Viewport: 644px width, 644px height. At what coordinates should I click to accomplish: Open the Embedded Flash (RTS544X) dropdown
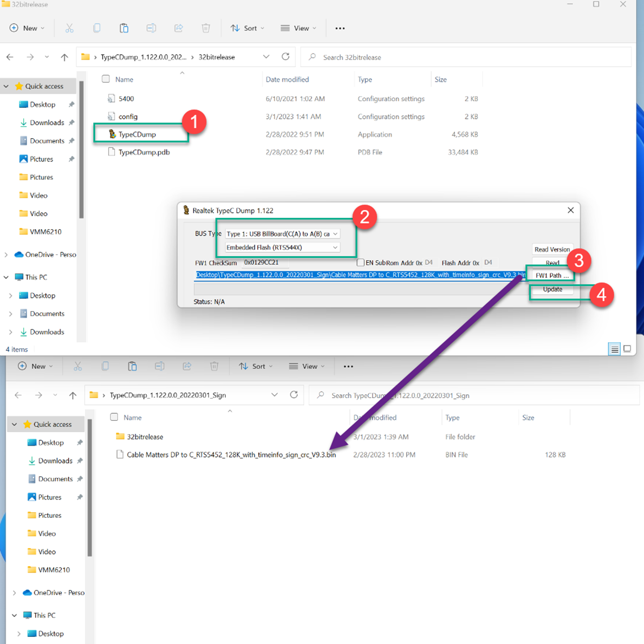pos(283,247)
